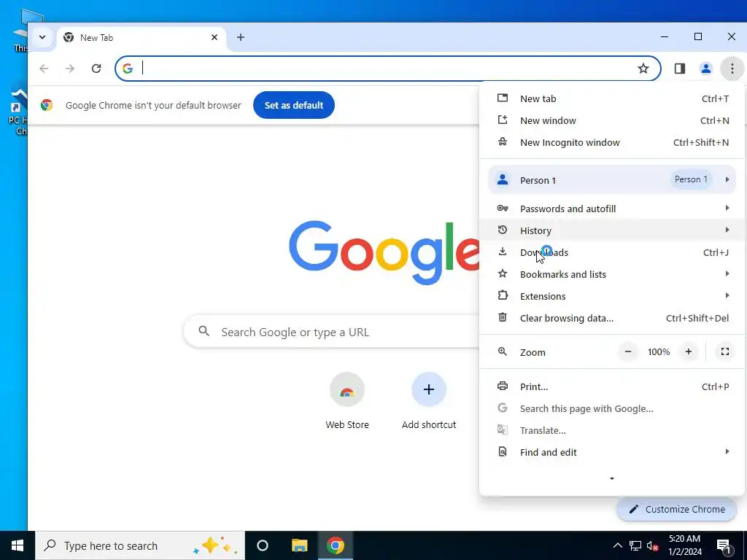Viewport: 747px width, 560px height.
Task: Choose New tab from the menu
Action: click(x=612, y=98)
